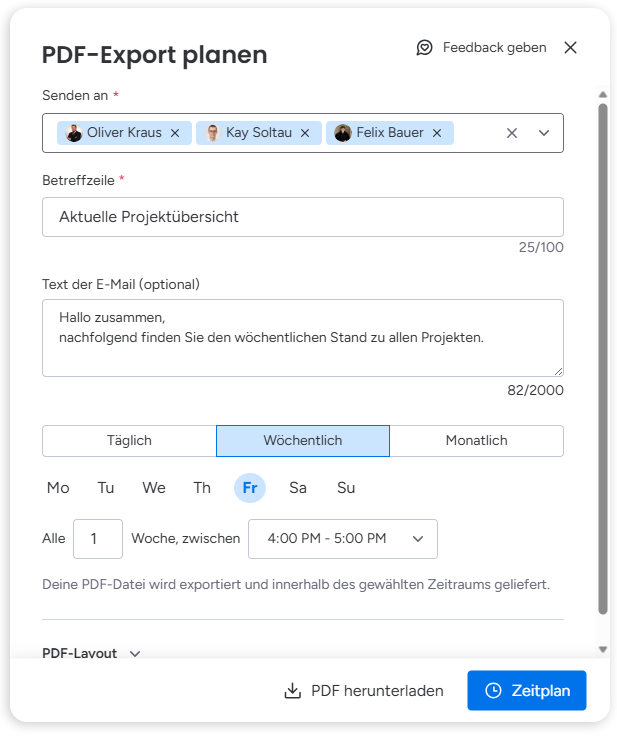The width and height of the screenshot is (617, 736).
Task: Toggle Wednesday (We) day
Action: point(154,488)
